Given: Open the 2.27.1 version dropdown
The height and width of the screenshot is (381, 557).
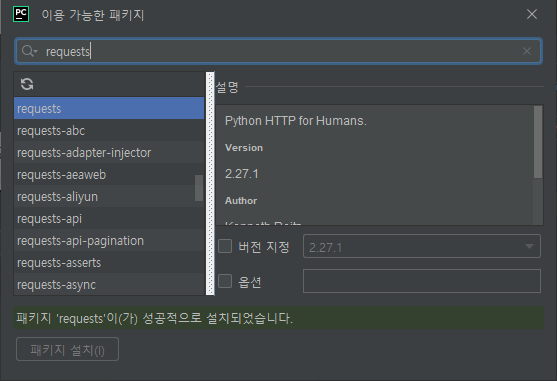Looking at the screenshot, I should [422, 246].
